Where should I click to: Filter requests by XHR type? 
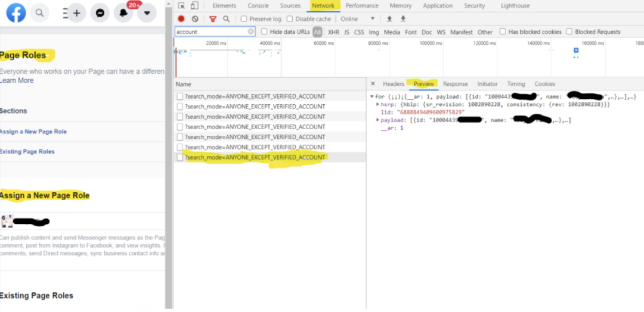(x=333, y=32)
